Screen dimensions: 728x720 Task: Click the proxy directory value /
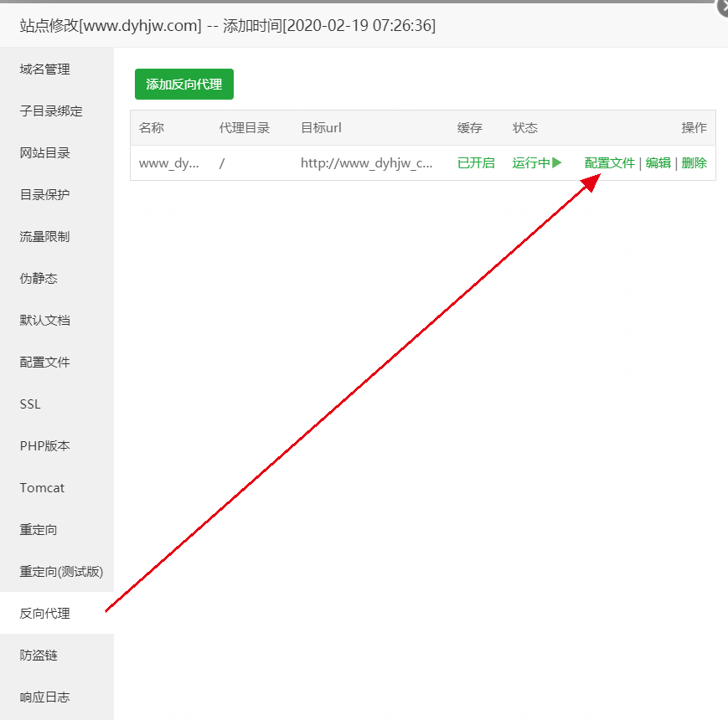pos(222,163)
